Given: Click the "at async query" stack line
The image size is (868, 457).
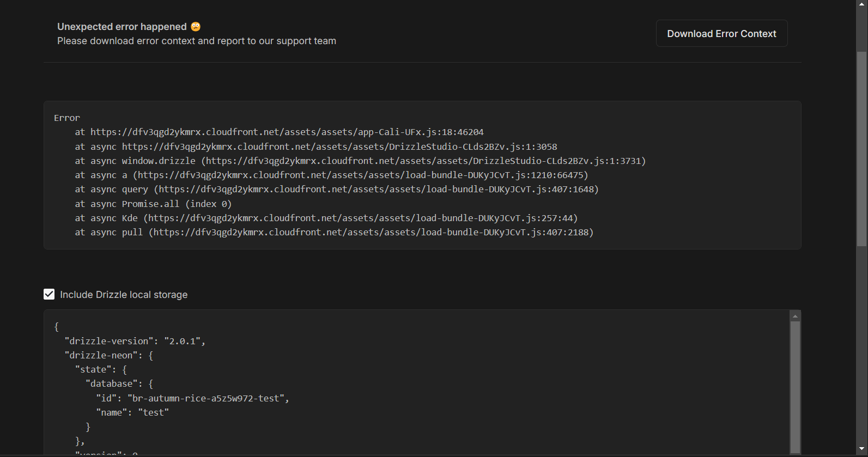Looking at the screenshot, I should pos(337,189).
